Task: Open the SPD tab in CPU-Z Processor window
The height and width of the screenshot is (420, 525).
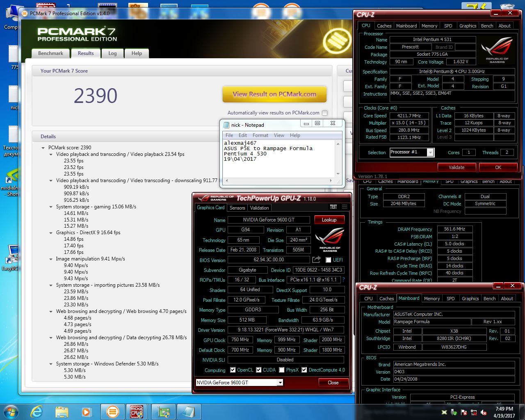Action: point(448,26)
